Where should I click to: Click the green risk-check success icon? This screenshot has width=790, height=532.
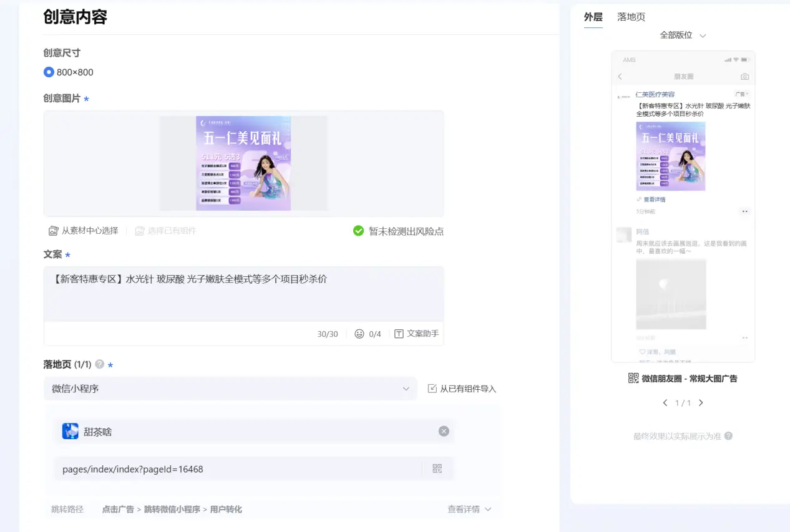click(359, 230)
